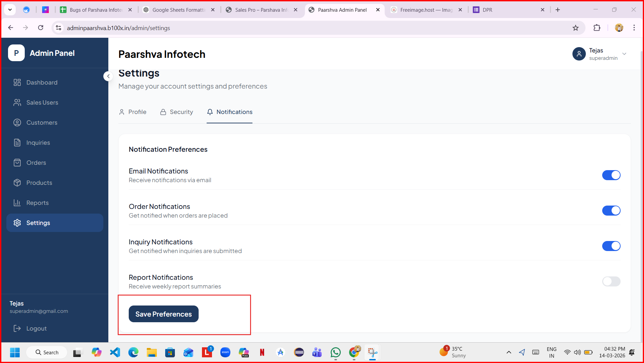This screenshot has width=644, height=363.
Task: Go back with the browser back arrow
Action: (x=11, y=28)
